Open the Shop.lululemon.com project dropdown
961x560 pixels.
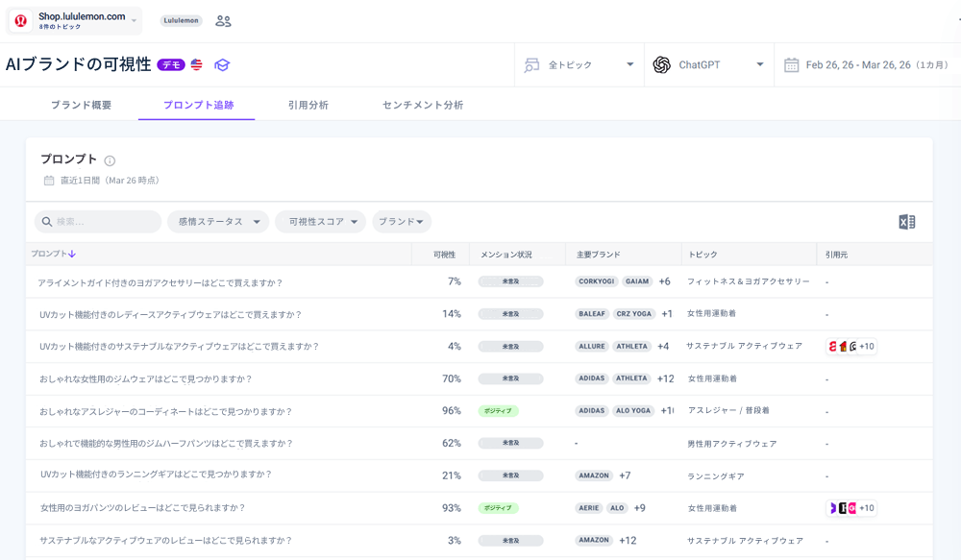tap(74, 21)
